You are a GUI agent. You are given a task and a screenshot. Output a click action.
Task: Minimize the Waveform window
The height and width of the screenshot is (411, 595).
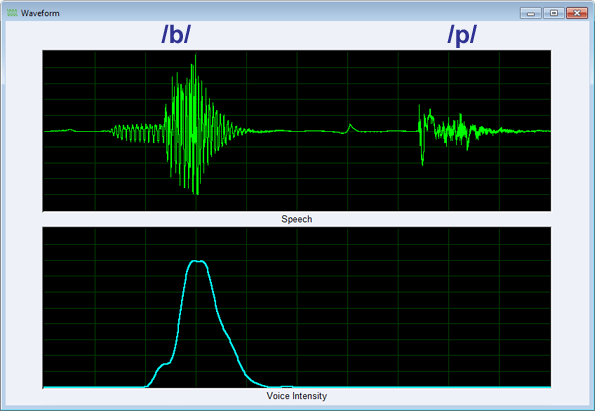coord(530,13)
